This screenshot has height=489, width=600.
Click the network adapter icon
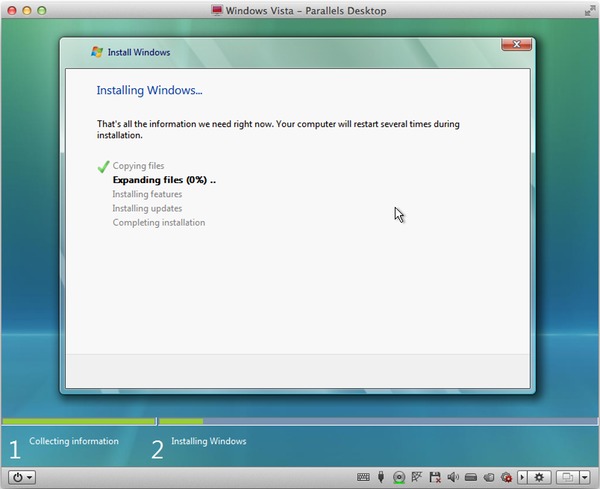pyautogui.click(x=416, y=477)
